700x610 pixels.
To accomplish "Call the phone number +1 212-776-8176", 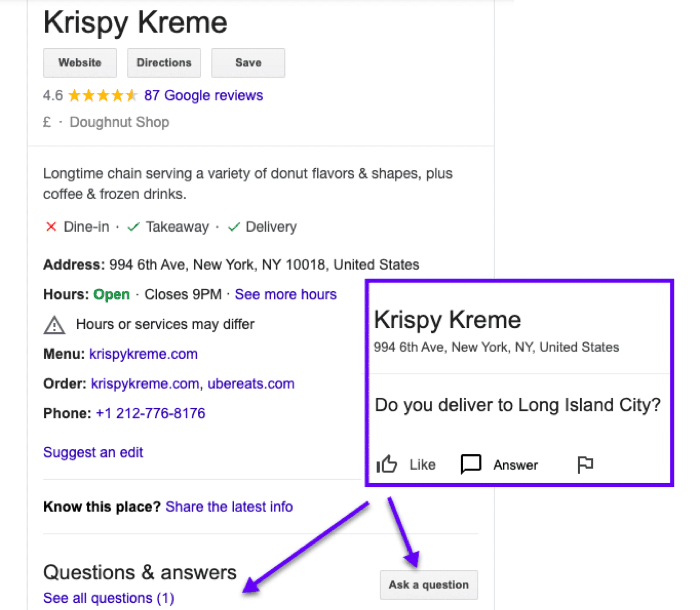I will point(150,413).
